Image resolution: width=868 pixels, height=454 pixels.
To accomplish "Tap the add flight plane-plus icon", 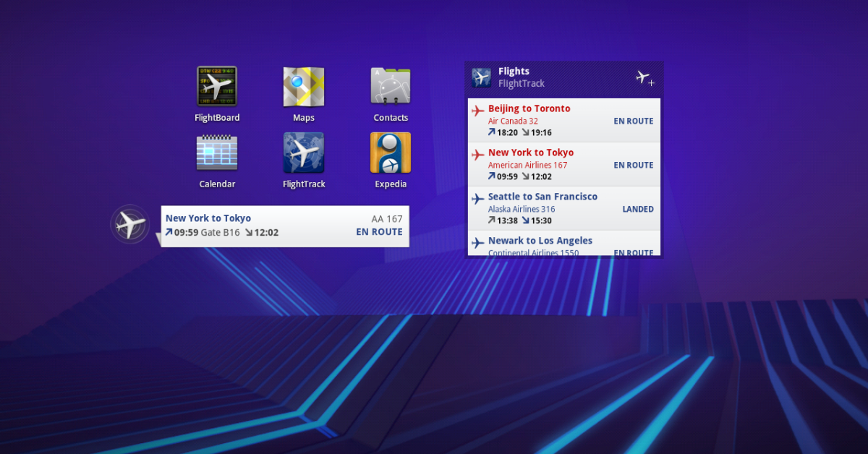I will coord(644,77).
